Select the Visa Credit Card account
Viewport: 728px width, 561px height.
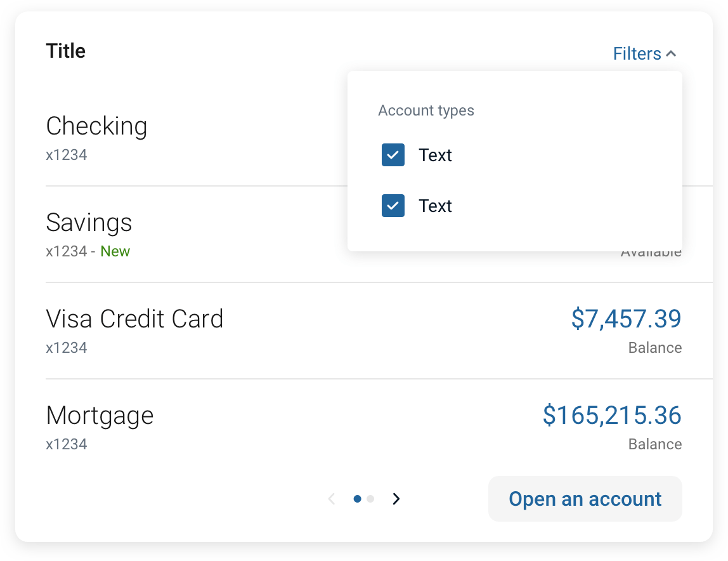[x=134, y=319]
